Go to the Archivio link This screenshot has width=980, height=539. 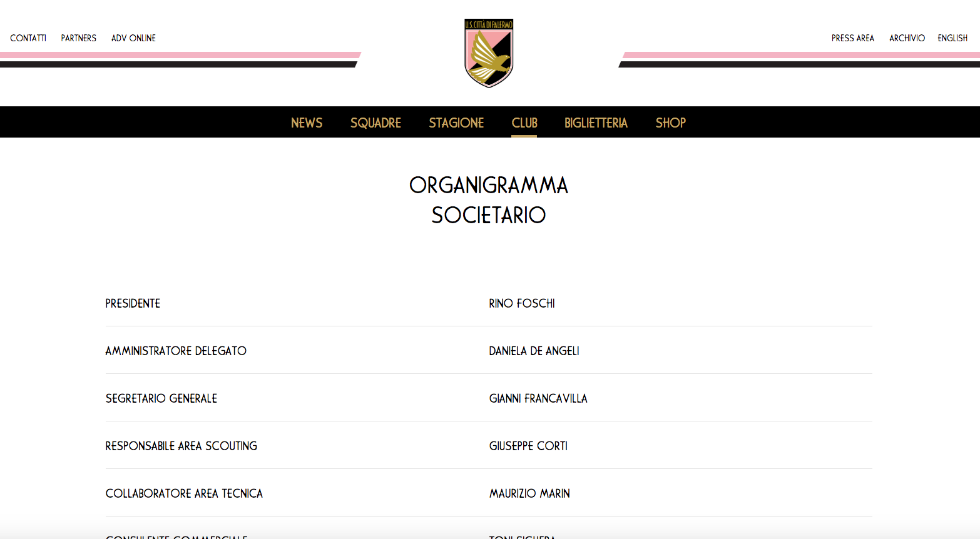tap(907, 38)
